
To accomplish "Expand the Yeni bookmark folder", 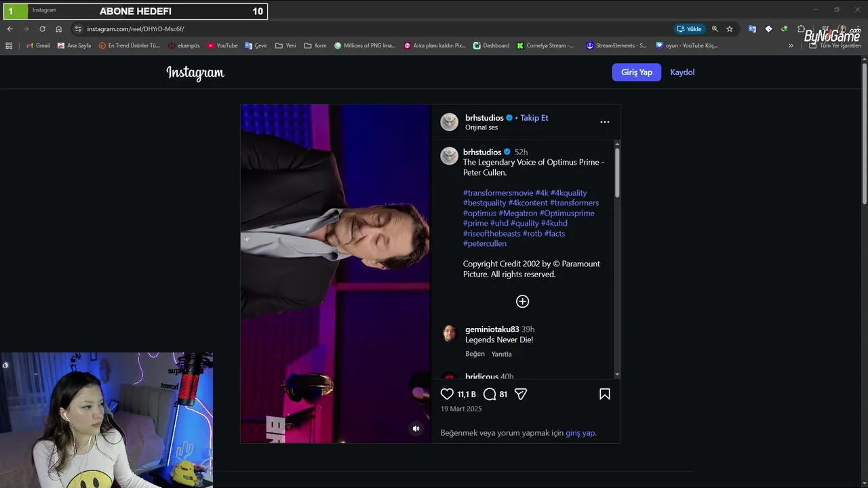I will point(285,45).
